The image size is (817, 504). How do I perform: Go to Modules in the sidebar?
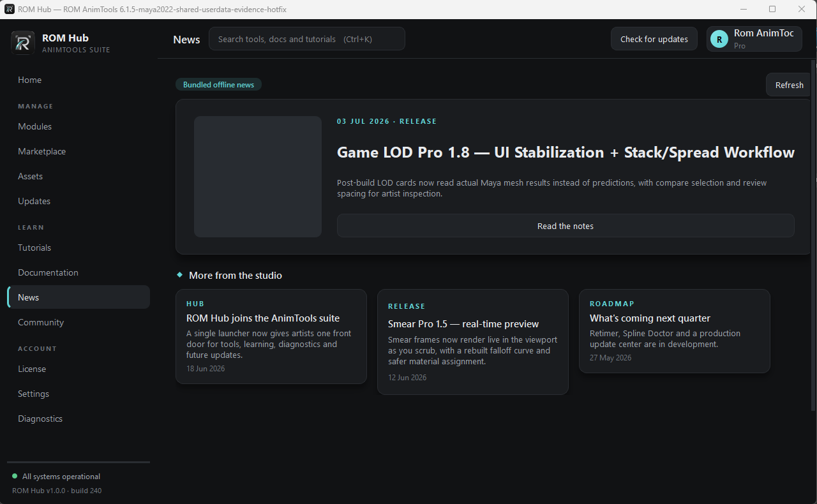click(79, 126)
